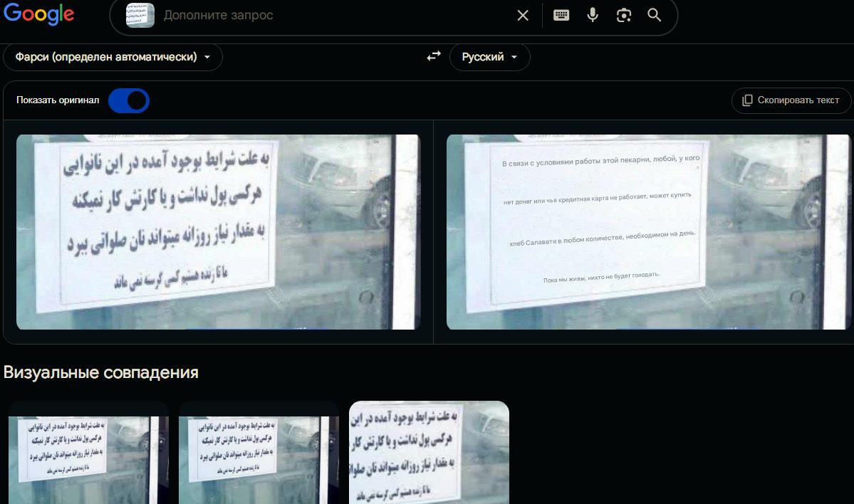Image resolution: width=854 pixels, height=504 pixels.
Task: Start voice search with microphone icon
Action: coord(593,15)
